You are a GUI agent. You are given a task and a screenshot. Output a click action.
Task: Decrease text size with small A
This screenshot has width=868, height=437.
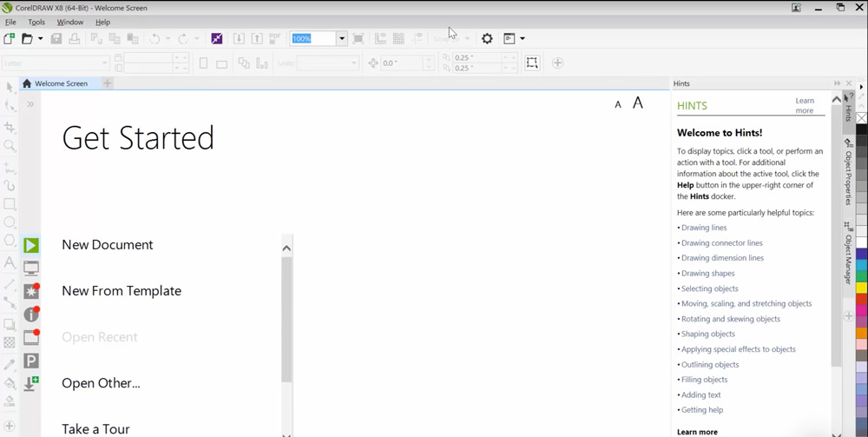[618, 104]
